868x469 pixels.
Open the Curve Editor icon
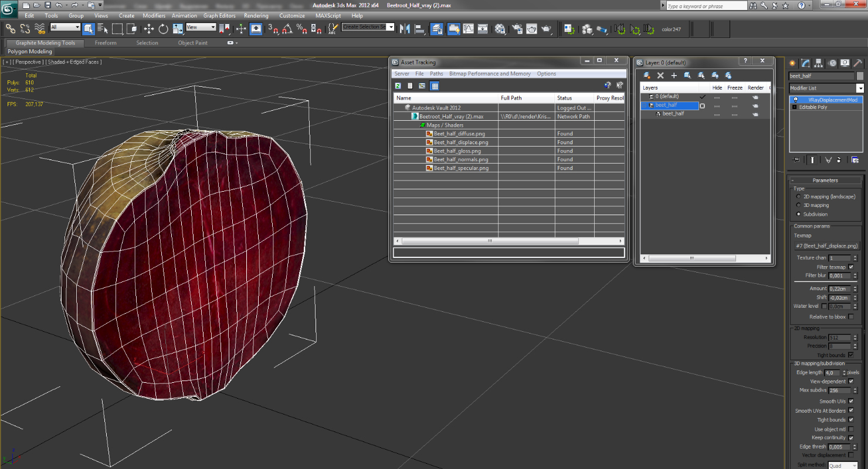click(x=469, y=28)
